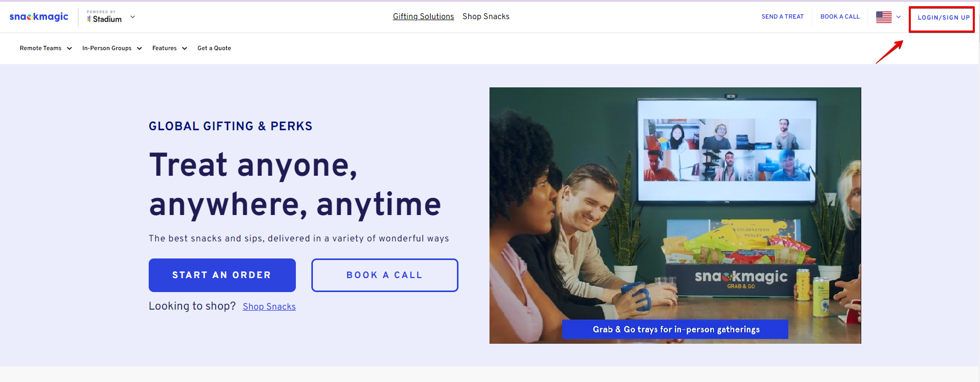Expand the In-Person Groups menu
Viewport: 980px width, 382px height.
point(112,48)
